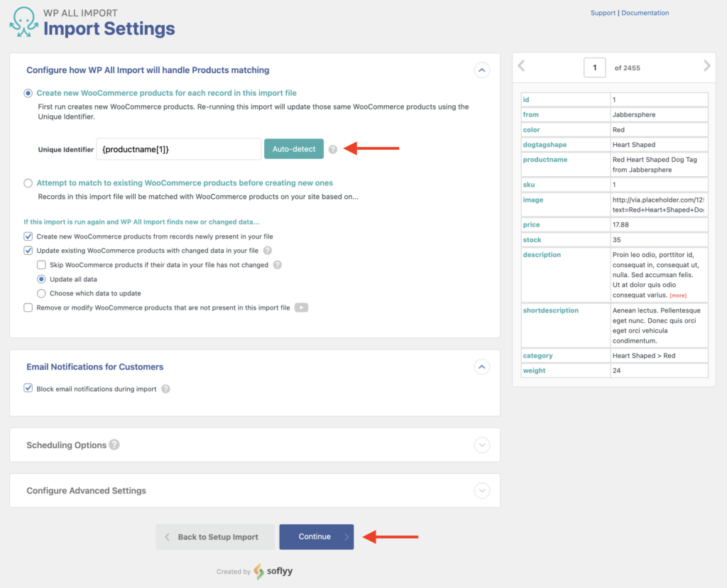Open the Documentation link

(645, 12)
